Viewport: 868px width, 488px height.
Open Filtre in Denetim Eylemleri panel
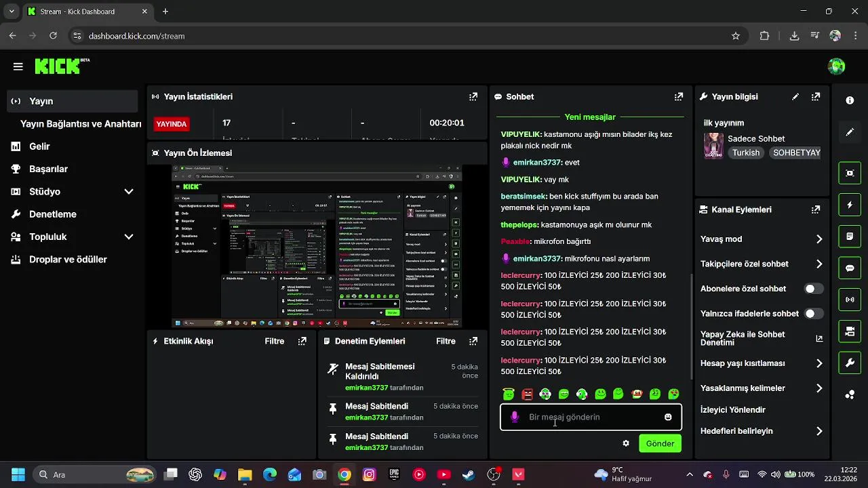tap(446, 342)
